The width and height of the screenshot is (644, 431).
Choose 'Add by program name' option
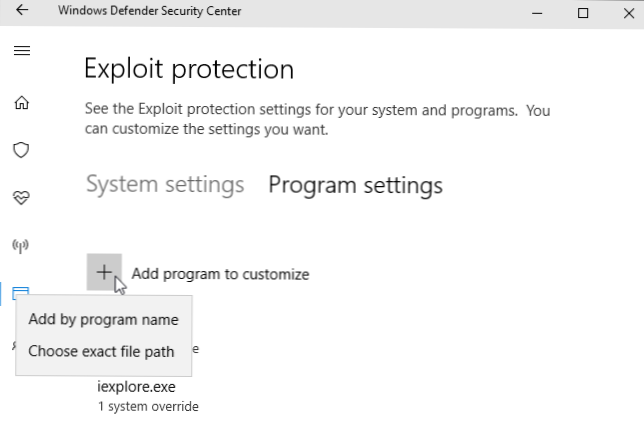click(103, 320)
